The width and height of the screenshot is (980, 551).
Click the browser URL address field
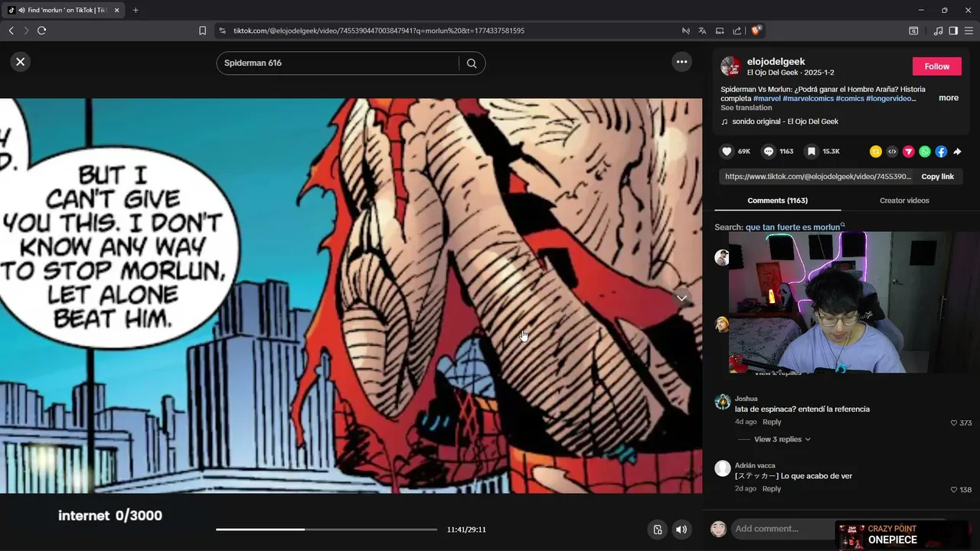pyautogui.click(x=447, y=31)
